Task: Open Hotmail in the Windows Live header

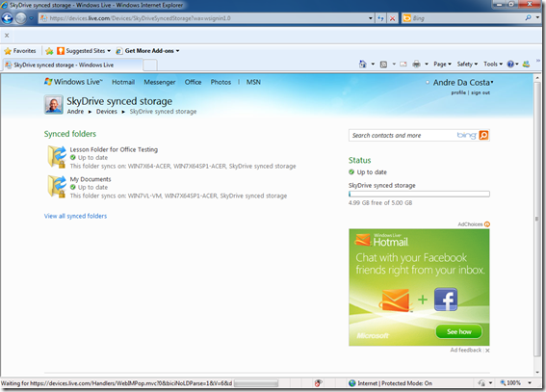Action: coord(123,82)
